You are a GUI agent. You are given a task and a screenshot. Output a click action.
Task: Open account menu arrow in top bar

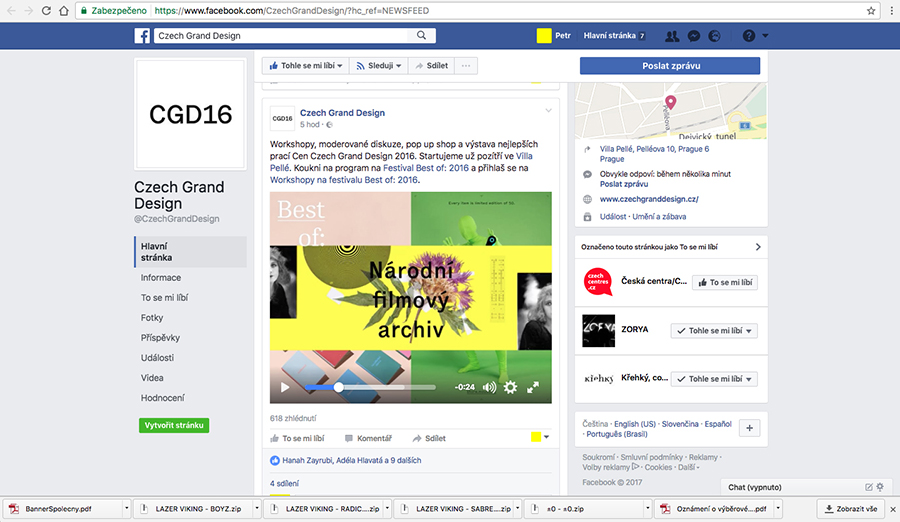click(x=765, y=36)
